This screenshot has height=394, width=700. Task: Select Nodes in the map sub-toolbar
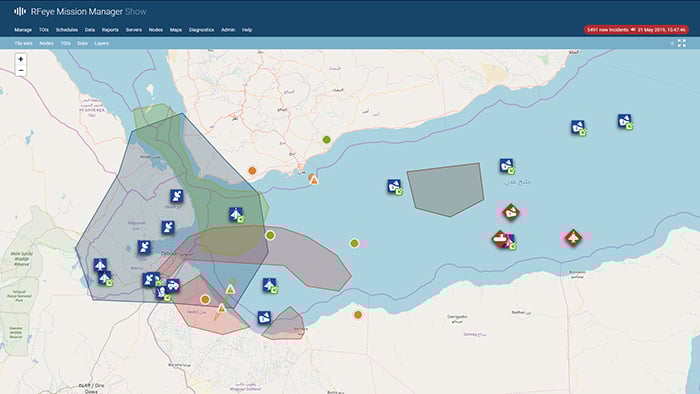46,43
